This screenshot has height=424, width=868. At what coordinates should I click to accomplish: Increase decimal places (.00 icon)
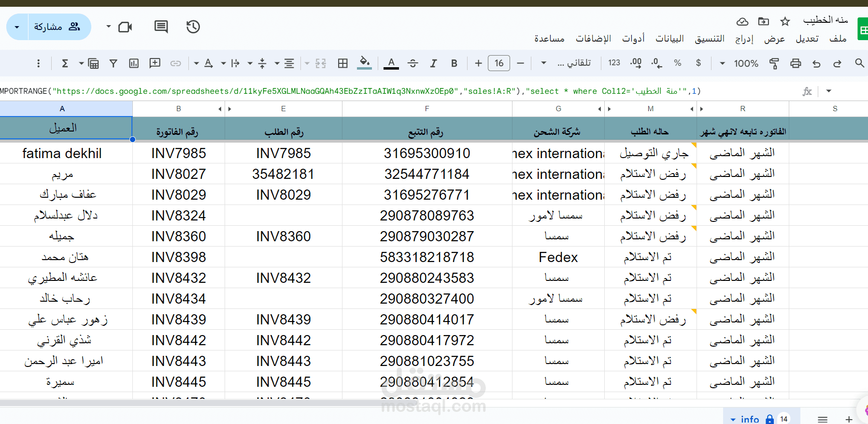[636, 63]
